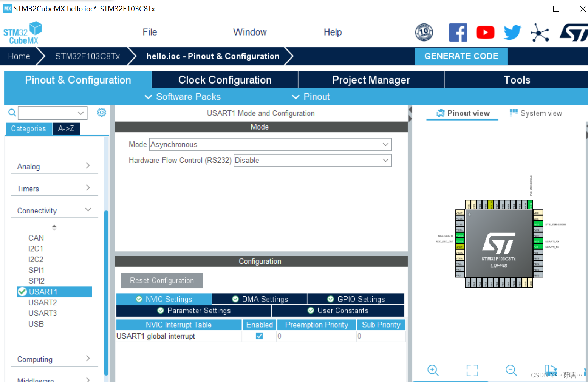Expand the Analog category
The width and height of the screenshot is (588, 382).
(54, 166)
